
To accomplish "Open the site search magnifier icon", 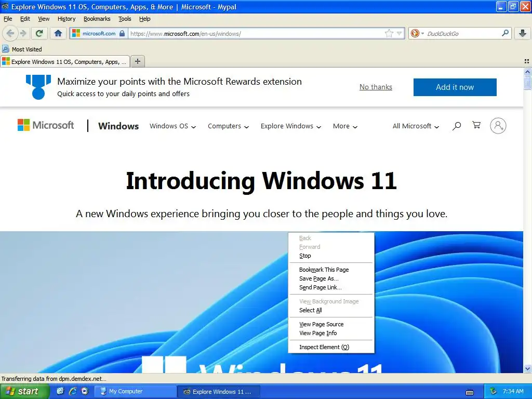I will pyautogui.click(x=457, y=126).
